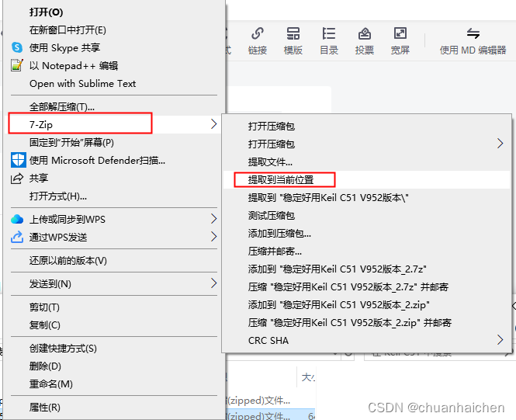Viewport: 516px width, 420px height.
Task: Select first 打开压缩包 in 7-Zip submenu
Action: pyautogui.click(x=271, y=126)
